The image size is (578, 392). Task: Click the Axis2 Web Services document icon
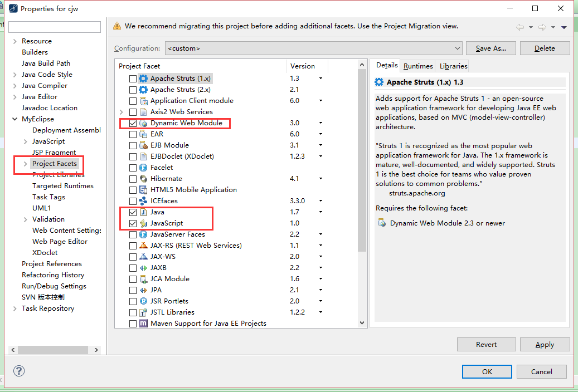point(143,111)
